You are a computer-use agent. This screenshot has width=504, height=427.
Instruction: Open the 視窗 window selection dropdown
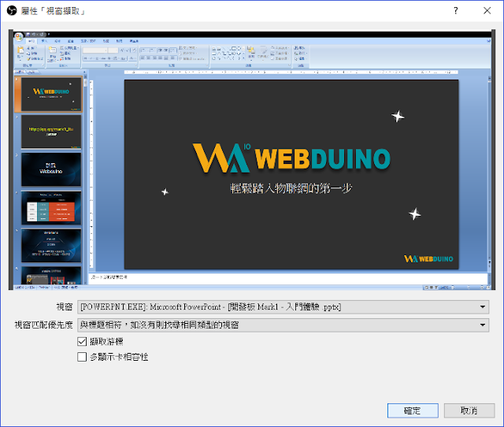coord(283,307)
